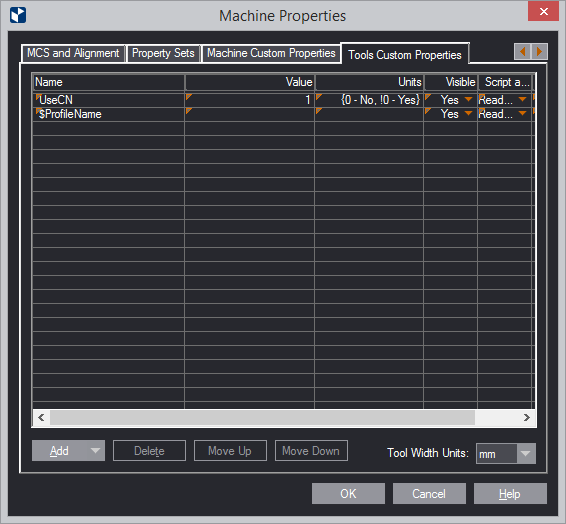Open Visible dropdown for UseCN row
566x524 pixels.
468,99
